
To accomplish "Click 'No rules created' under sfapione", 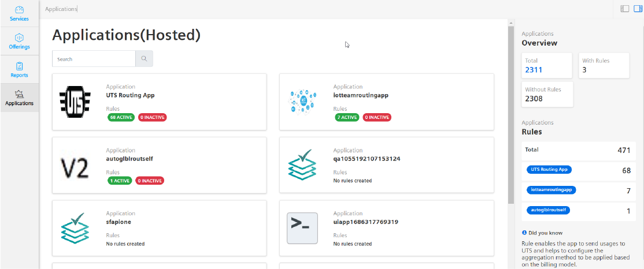I will point(125,244).
